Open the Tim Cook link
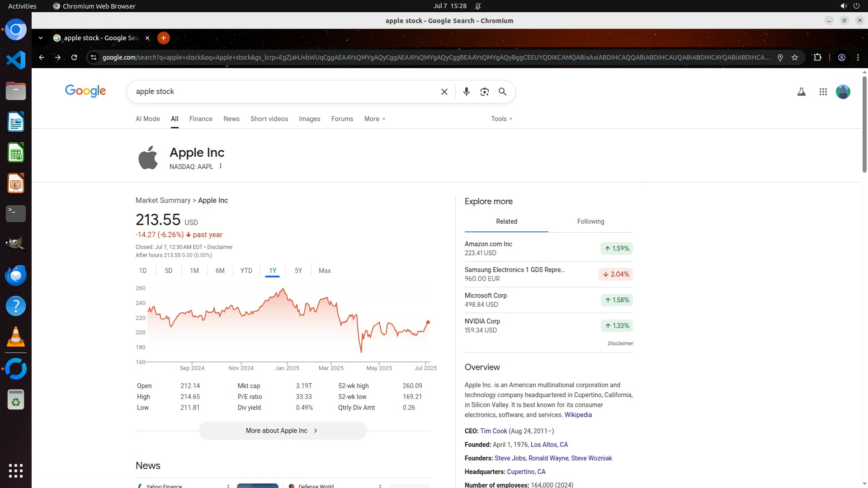The image size is (868, 488). click(x=493, y=431)
